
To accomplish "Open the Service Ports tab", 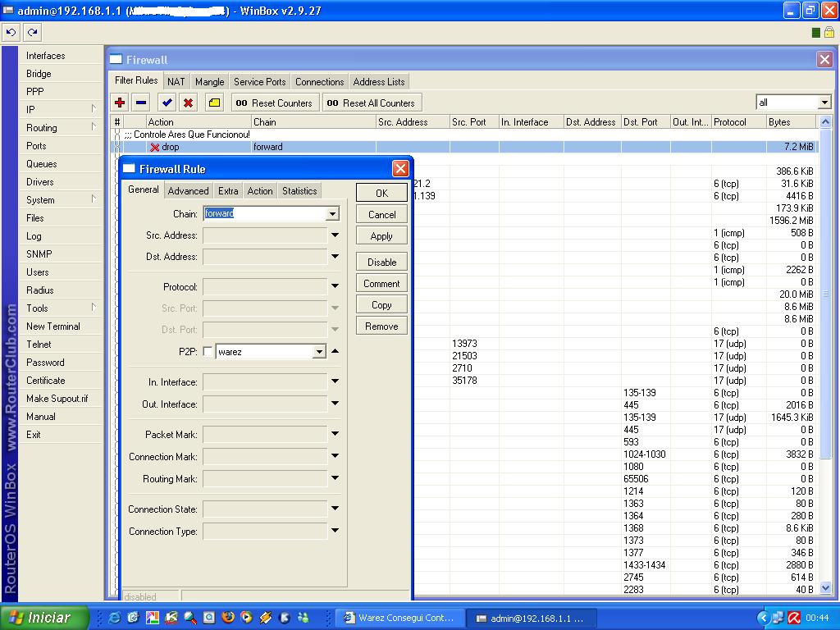I will 260,81.
